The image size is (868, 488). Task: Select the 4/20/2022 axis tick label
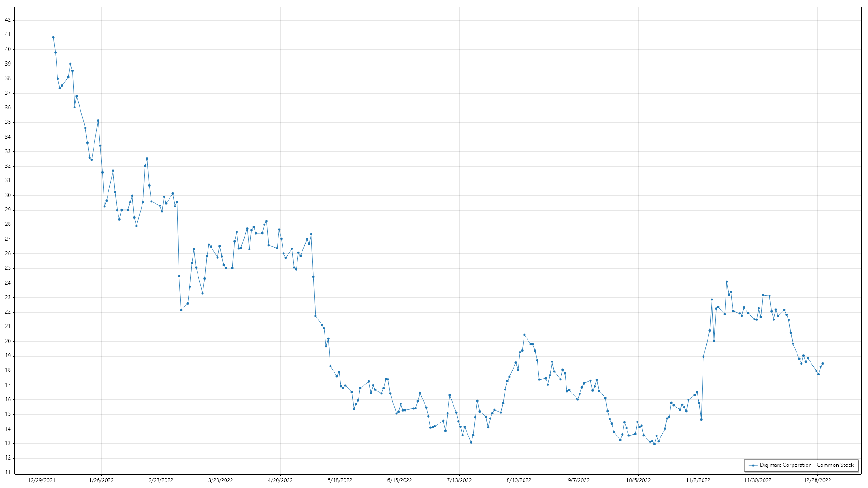tap(280, 480)
